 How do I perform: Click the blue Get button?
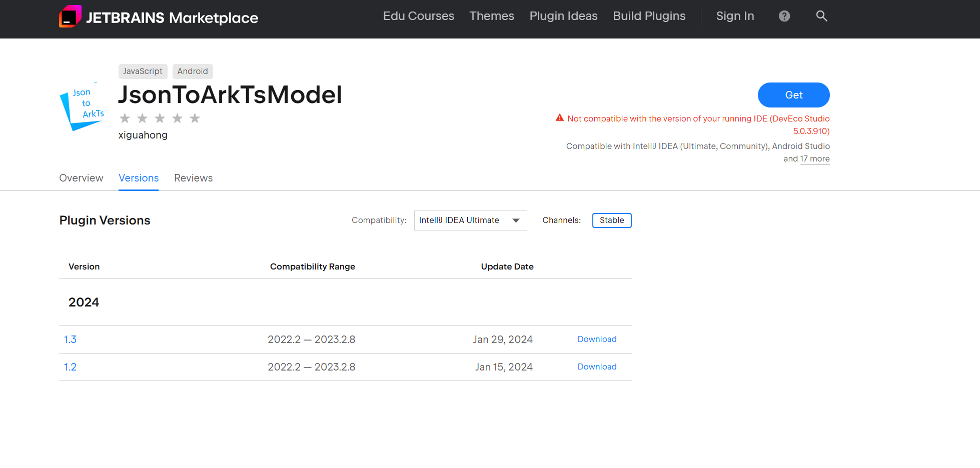pos(793,95)
